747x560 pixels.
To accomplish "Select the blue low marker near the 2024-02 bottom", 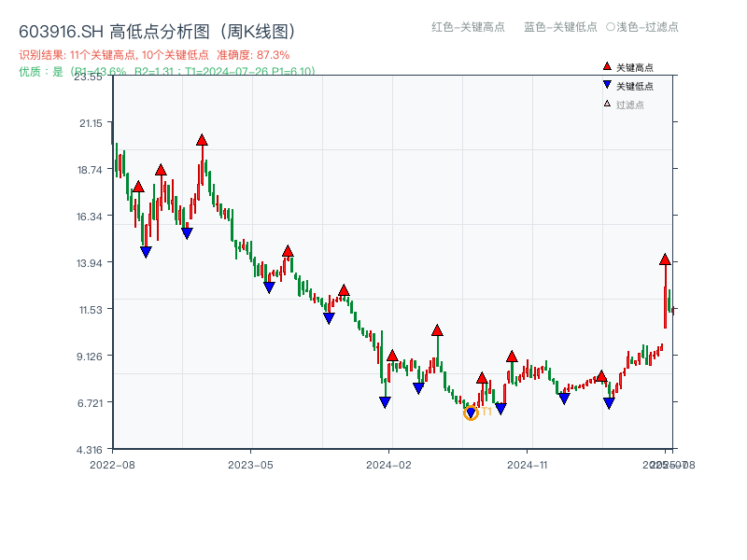I will tap(385, 401).
